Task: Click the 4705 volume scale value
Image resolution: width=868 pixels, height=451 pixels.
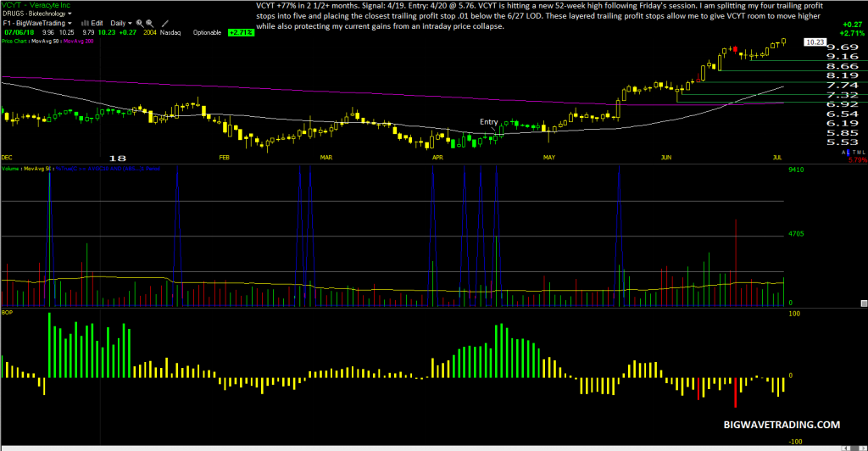Action: (x=796, y=234)
